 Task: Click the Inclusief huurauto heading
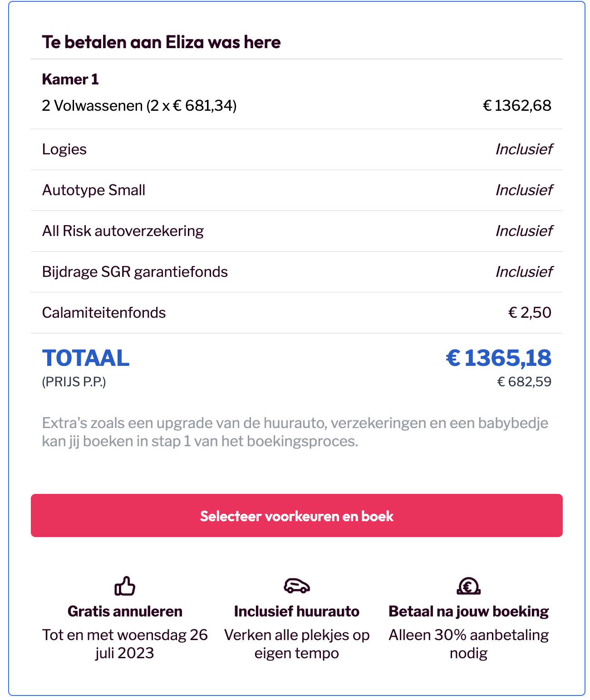(296, 611)
